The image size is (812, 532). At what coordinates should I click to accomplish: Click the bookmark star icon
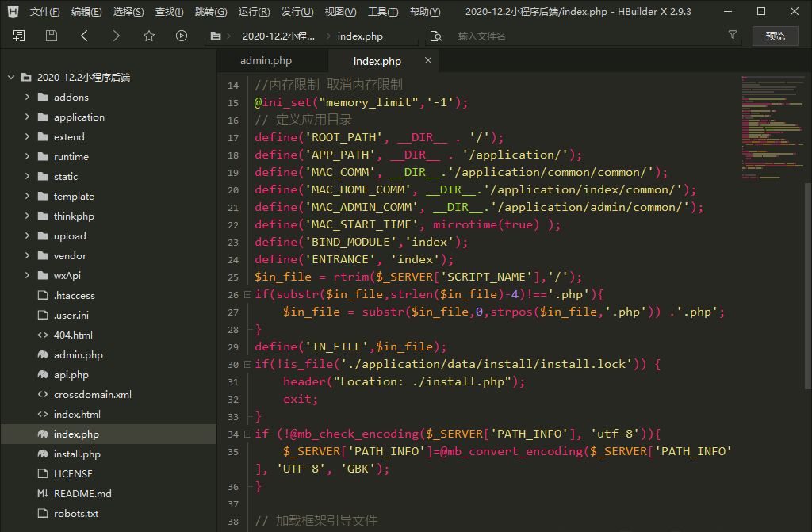point(149,36)
